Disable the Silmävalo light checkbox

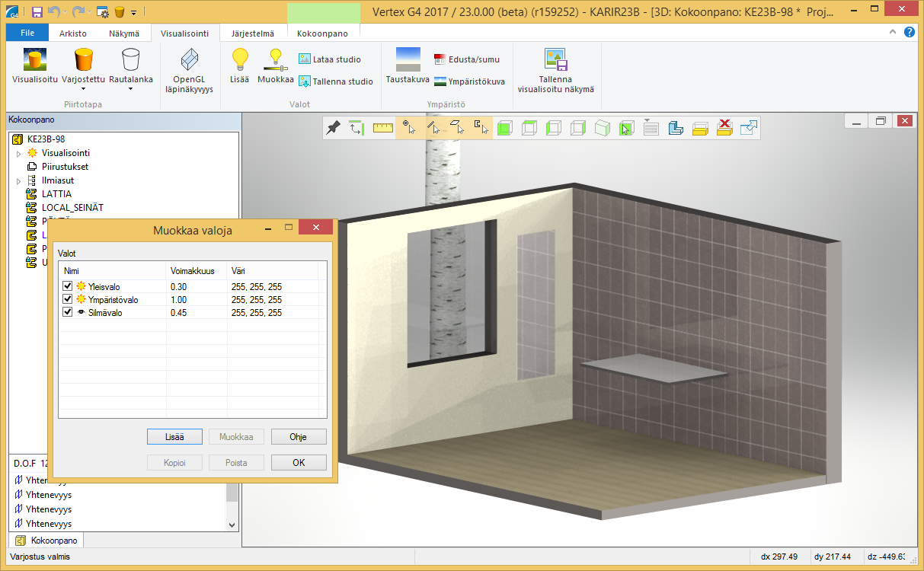click(68, 312)
